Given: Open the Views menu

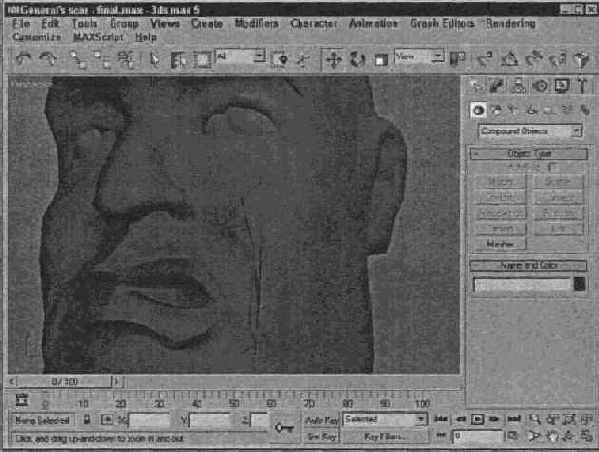Looking at the screenshot, I should (165, 24).
